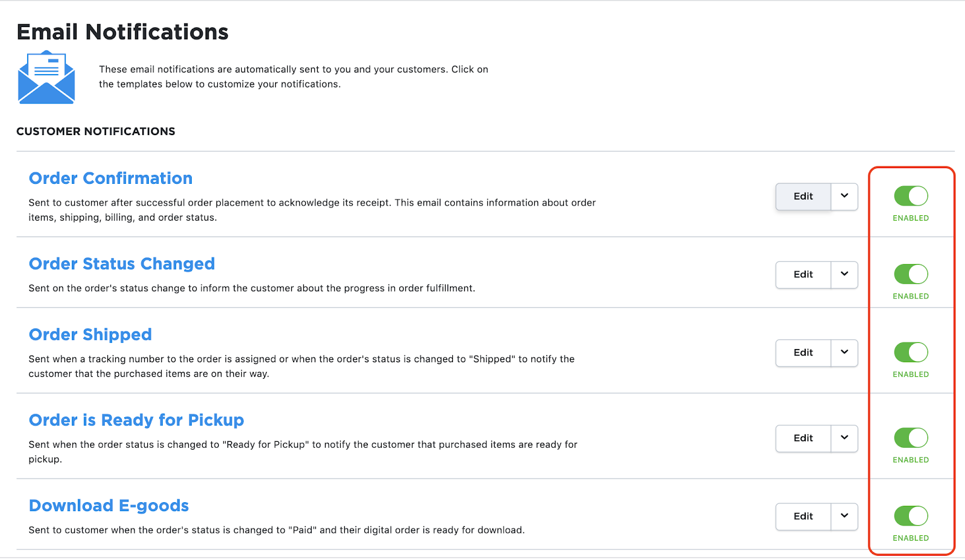This screenshot has height=560, width=965.
Task: Click the Order Confirmation description text
Action: pyautogui.click(x=312, y=210)
